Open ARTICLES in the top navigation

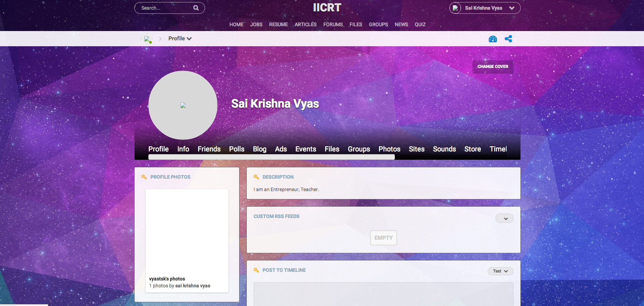click(x=306, y=24)
